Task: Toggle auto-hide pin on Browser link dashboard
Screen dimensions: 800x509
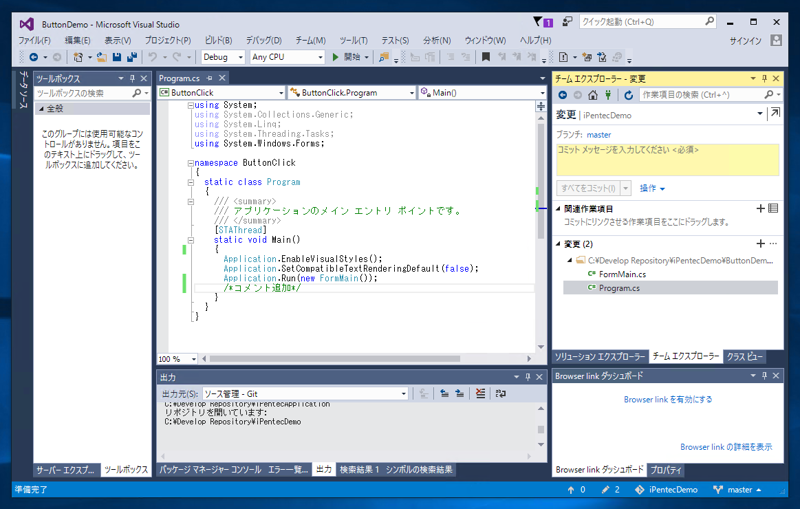Action: (764, 376)
